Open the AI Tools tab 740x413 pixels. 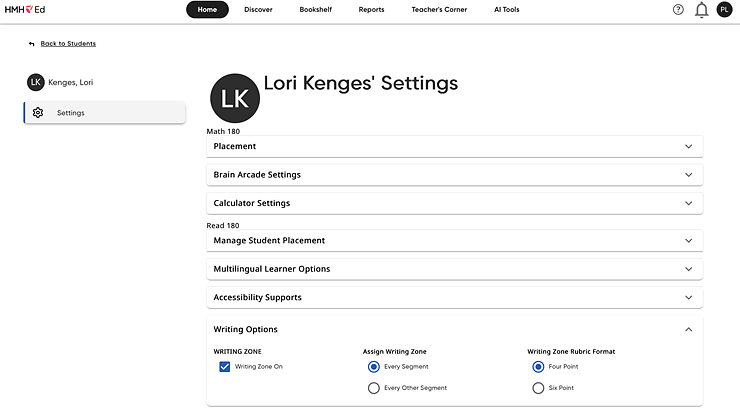[507, 9]
